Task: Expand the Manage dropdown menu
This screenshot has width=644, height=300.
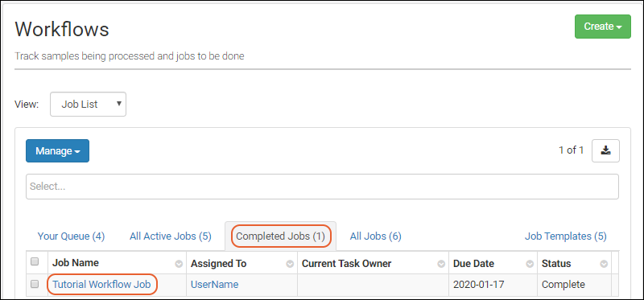Action: tap(57, 151)
